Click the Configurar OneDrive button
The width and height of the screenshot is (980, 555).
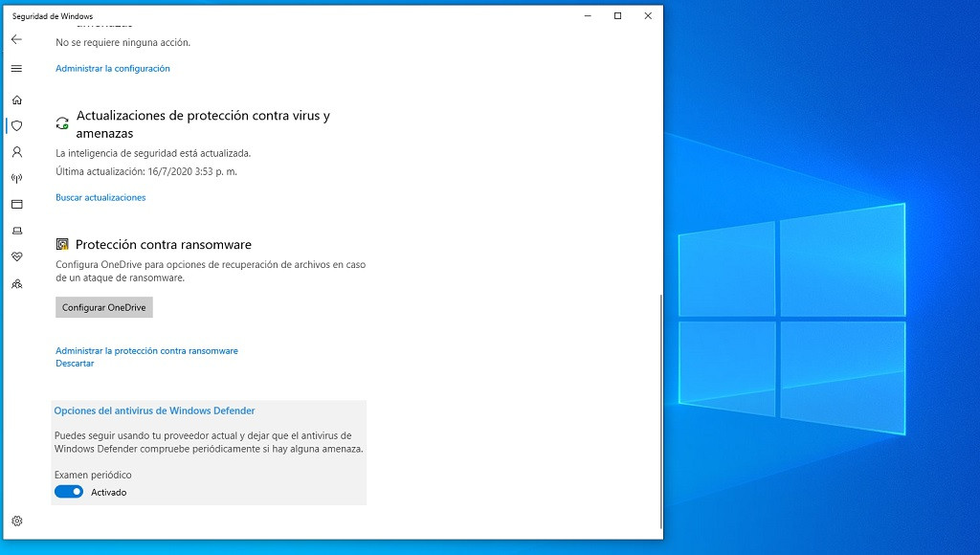pyautogui.click(x=103, y=307)
